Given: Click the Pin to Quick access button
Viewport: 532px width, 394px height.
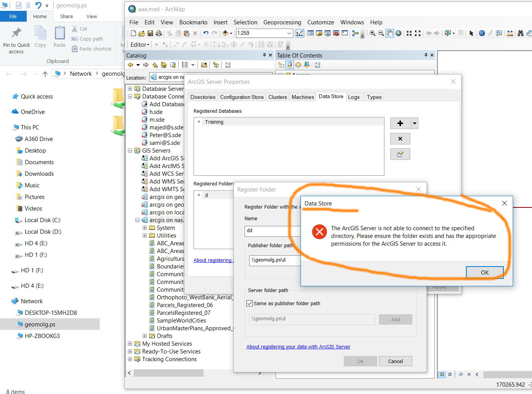Looking at the screenshot, I should pos(16,40).
